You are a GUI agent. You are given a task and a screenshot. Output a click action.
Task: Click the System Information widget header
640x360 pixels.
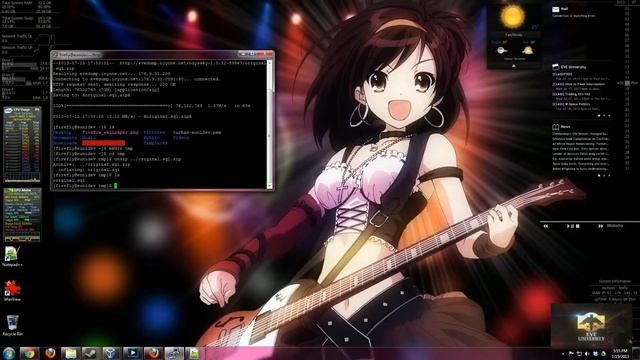(x=614, y=282)
